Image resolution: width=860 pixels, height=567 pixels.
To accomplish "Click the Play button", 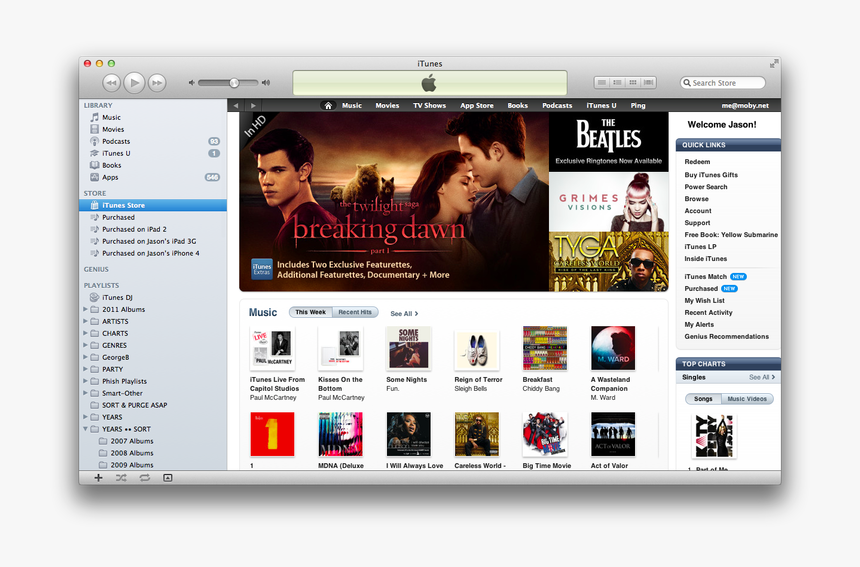I will (134, 83).
